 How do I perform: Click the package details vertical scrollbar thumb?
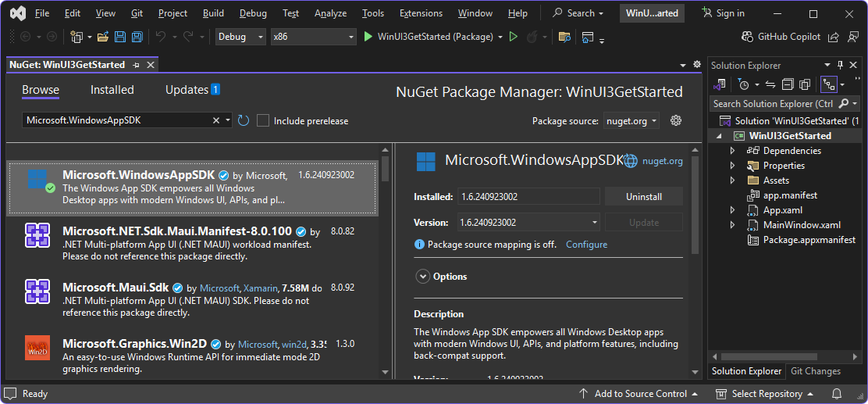tap(695, 204)
